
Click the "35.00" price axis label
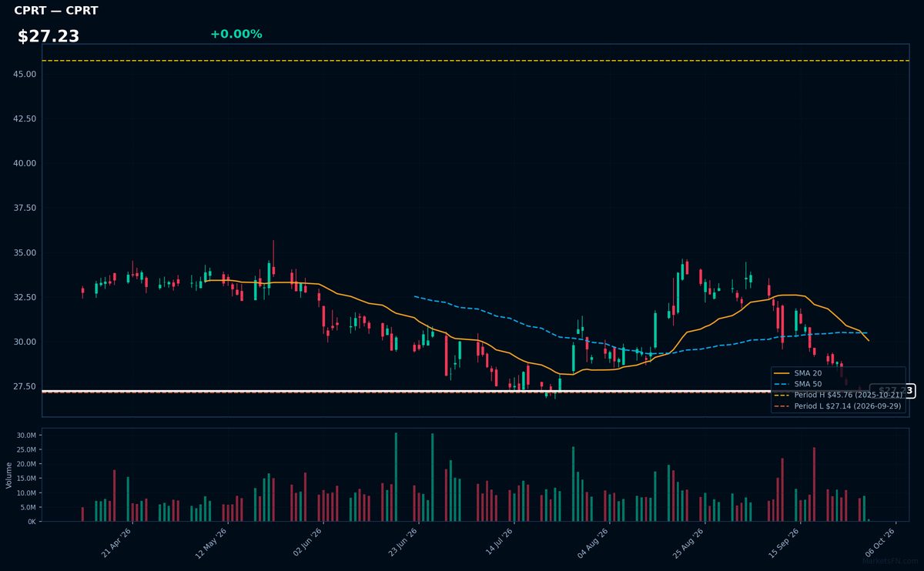[25, 252]
